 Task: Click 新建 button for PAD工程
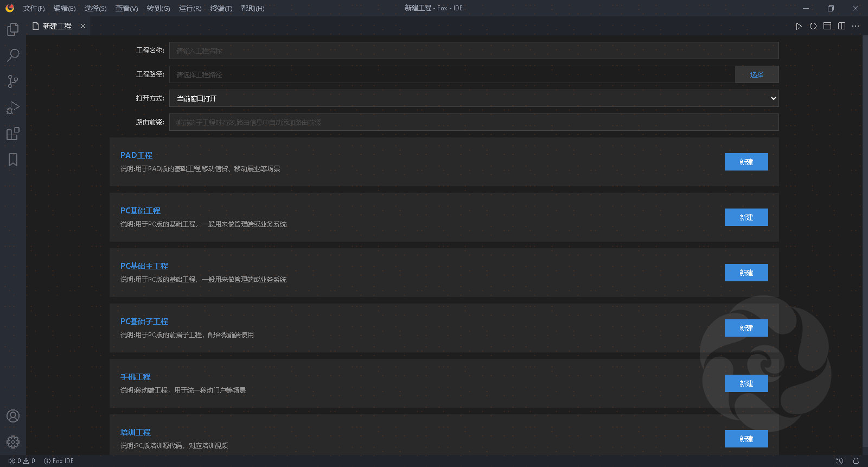(x=746, y=162)
